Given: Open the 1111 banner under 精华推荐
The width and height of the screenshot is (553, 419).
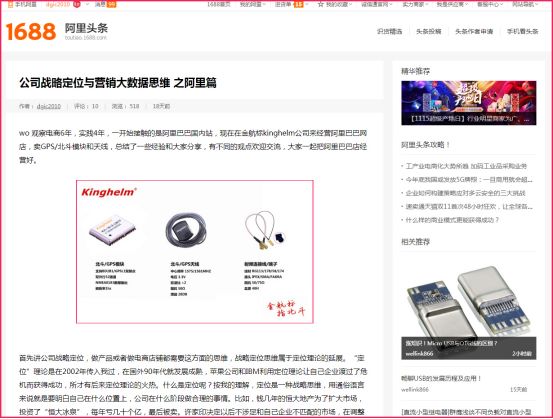Looking at the screenshot, I should [469, 103].
